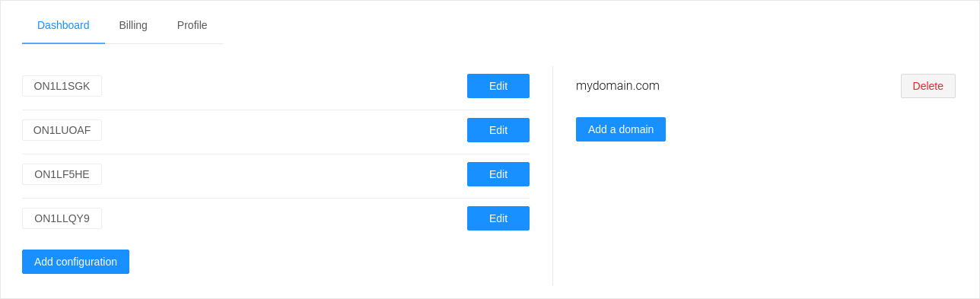Edit the ON1LLQY9 configuration
This screenshot has height=299, width=980.
tap(498, 218)
